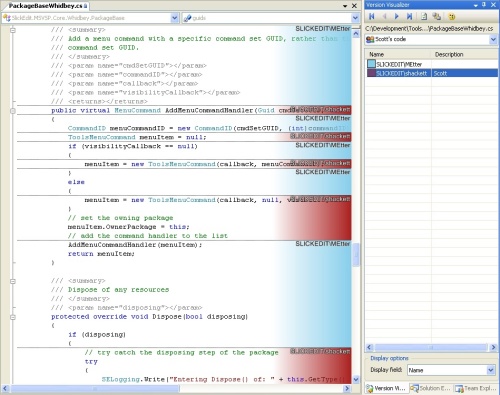Click the Display options group label

pyautogui.click(x=389, y=358)
